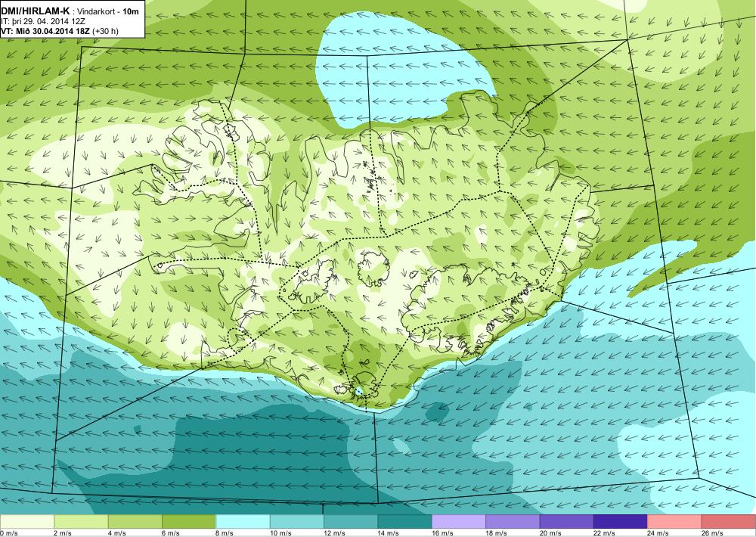Click the medium purple 18–20 m/s legend swatch
This screenshot has height=537, width=756.
[513, 522]
